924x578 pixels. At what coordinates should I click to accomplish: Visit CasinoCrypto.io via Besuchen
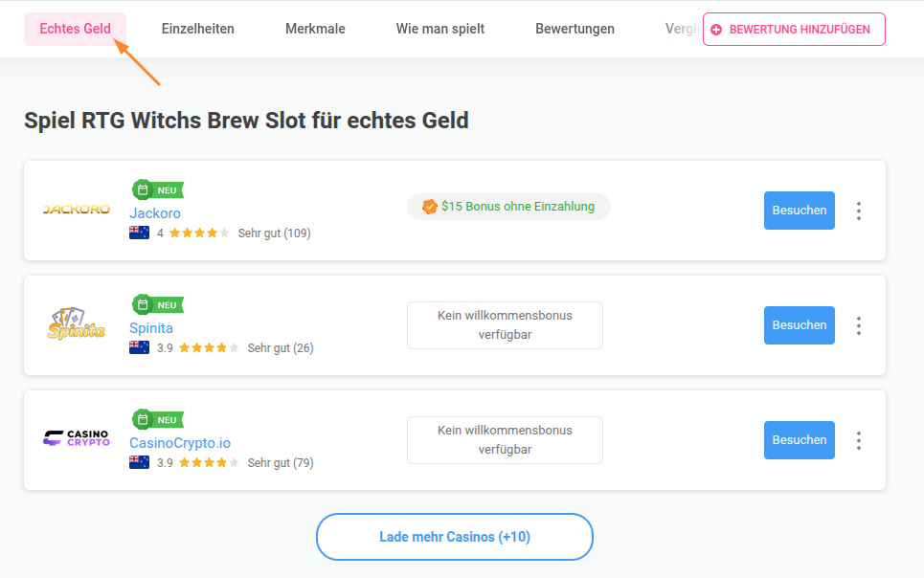[800, 440]
